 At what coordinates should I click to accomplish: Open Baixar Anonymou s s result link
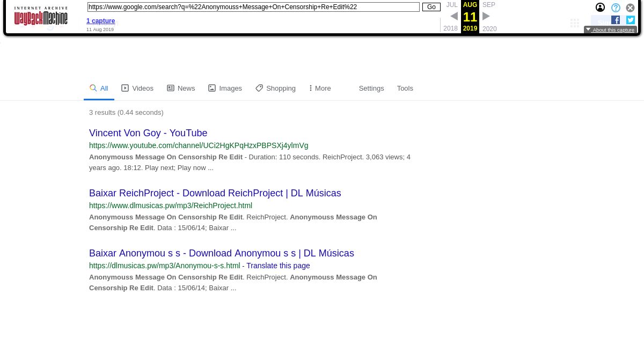pyautogui.click(x=222, y=253)
